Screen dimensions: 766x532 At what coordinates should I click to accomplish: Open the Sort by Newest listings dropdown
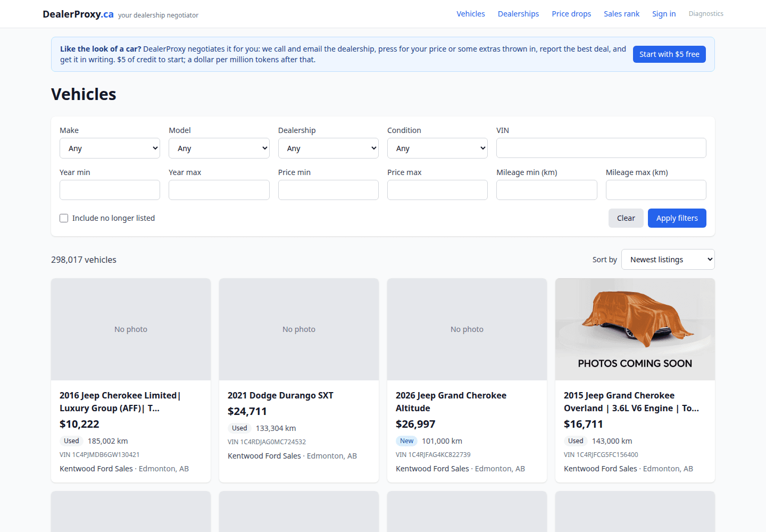(668, 260)
